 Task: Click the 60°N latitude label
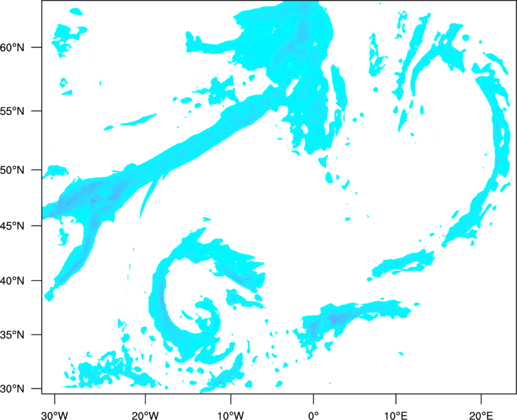click(12, 48)
